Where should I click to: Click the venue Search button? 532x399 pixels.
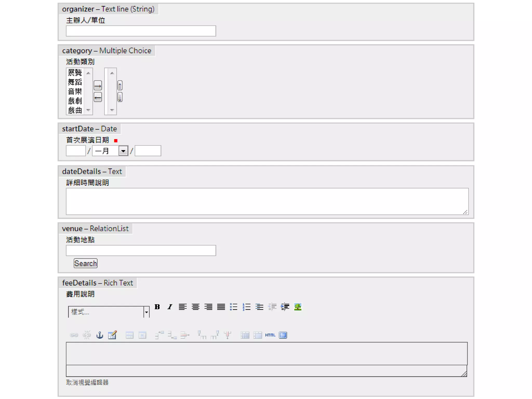point(85,263)
